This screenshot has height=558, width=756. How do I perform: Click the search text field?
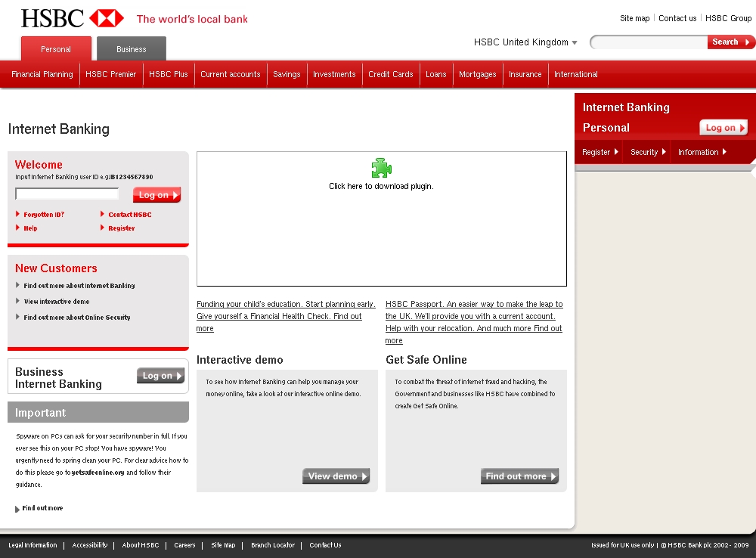(x=650, y=42)
